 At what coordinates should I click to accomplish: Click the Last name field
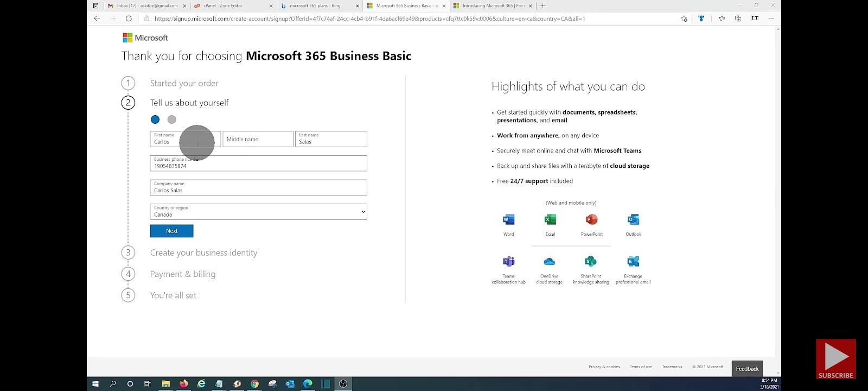(331, 139)
